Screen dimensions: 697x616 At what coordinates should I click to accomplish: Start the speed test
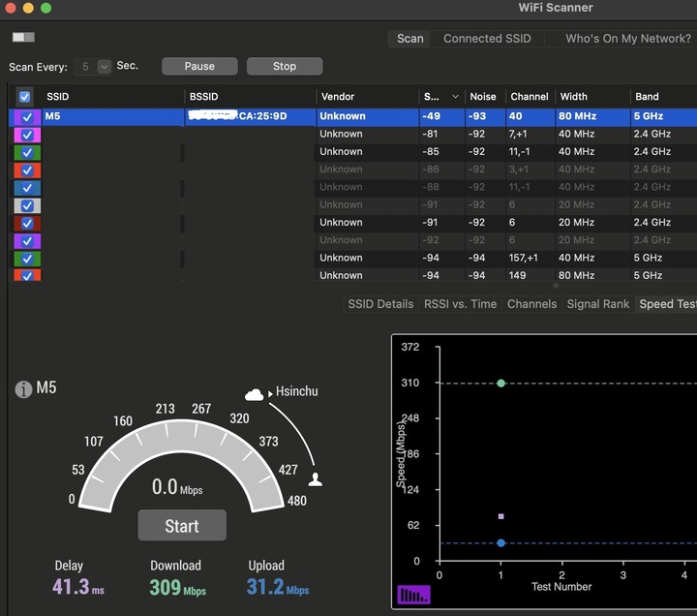tap(182, 526)
